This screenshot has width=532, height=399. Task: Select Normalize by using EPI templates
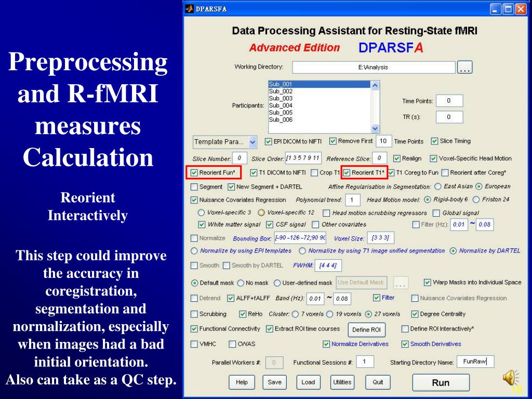pyautogui.click(x=194, y=251)
